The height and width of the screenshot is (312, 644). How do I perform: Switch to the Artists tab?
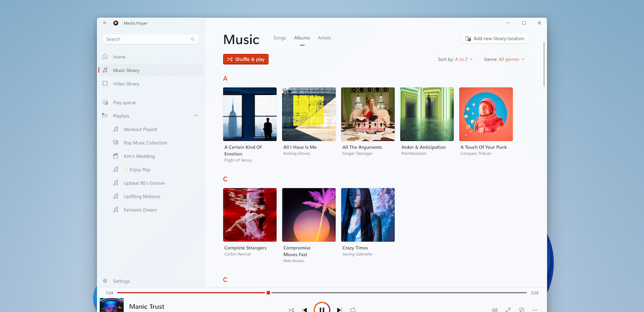click(325, 38)
